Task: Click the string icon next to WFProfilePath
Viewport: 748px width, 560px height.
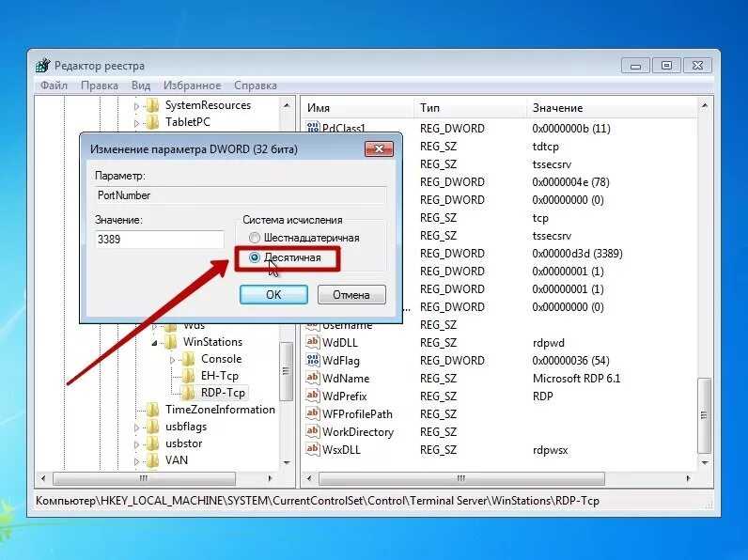Action: 313,413
